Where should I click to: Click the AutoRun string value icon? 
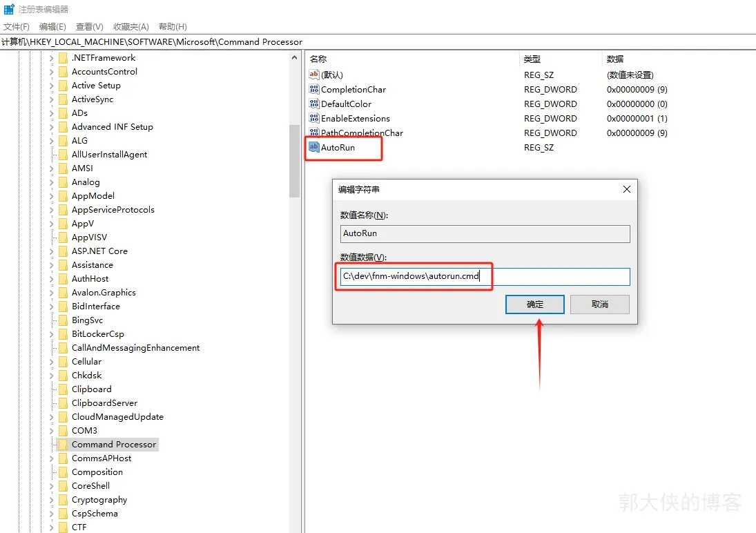click(314, 147)
